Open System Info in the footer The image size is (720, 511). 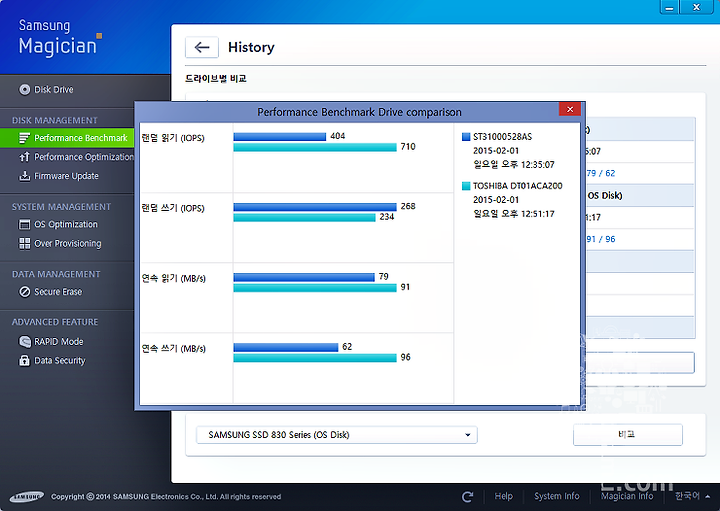pyautogui.click(x=557, y=496)
